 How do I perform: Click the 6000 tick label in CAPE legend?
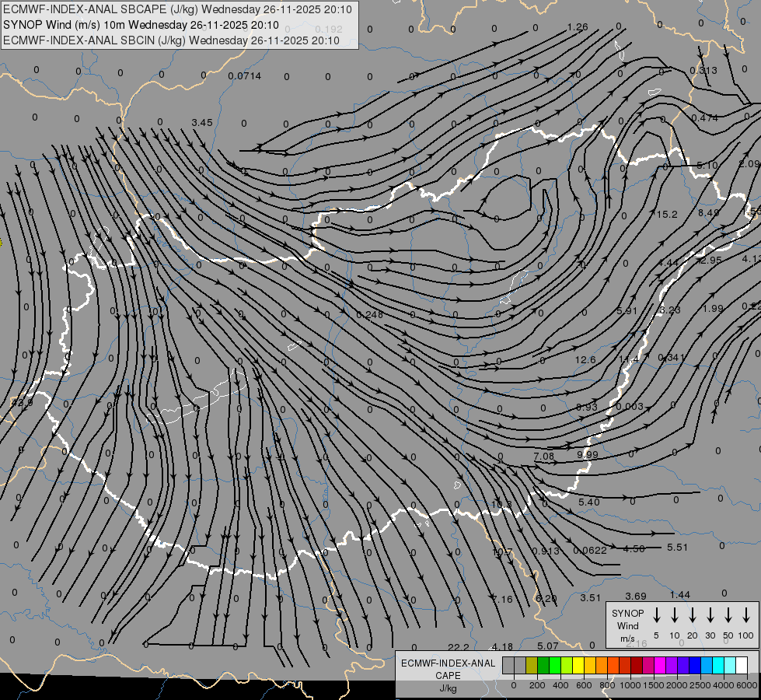click(746, 685)
